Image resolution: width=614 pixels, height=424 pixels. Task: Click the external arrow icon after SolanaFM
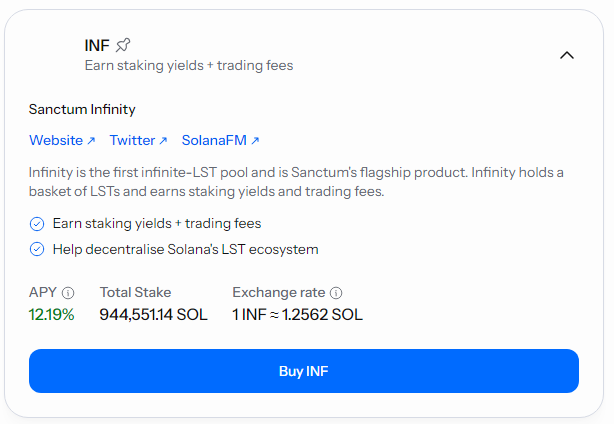pyautogui.click(x=255, y=141)
